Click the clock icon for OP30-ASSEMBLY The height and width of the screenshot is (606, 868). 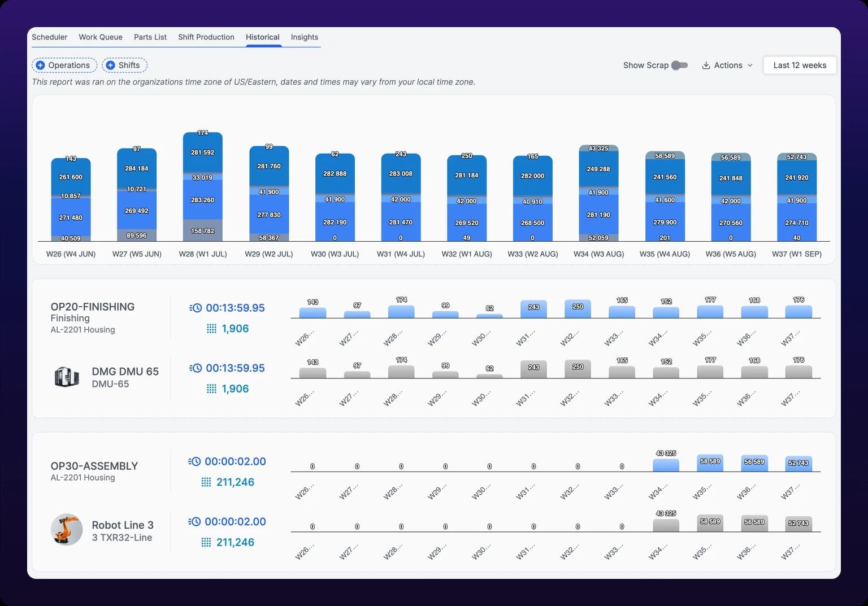(x=194, y=461)
